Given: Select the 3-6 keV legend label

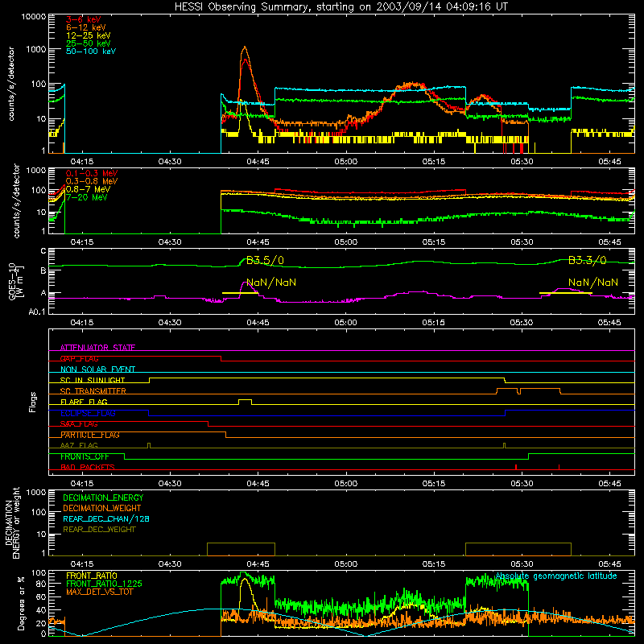Looking at the screenshot, I should pyautogui.click(x=84, y=19).
